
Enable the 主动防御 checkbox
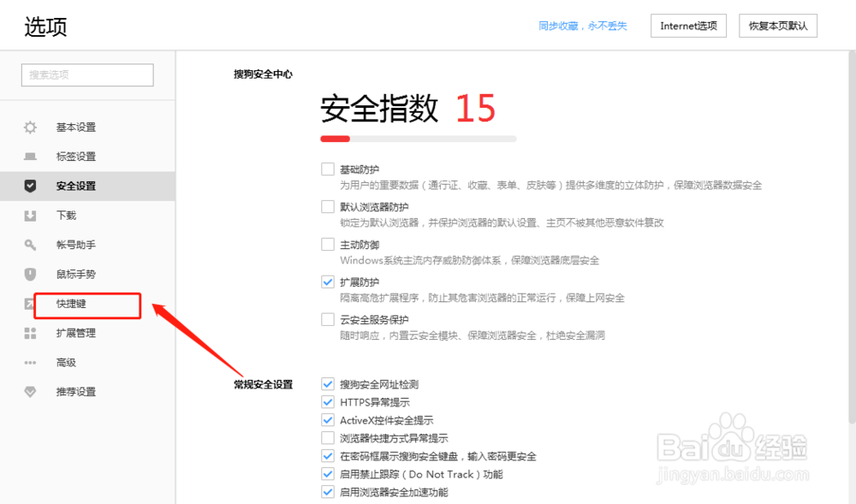[328, 245]
